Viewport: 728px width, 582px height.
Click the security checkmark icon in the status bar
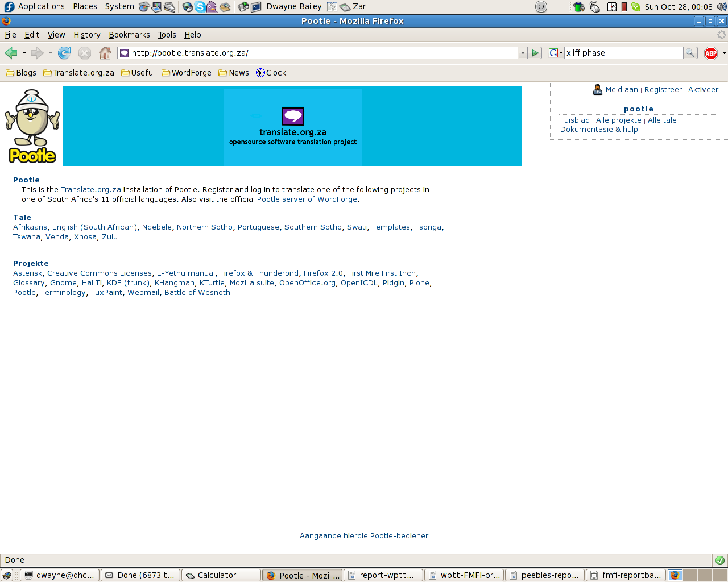coord(719,560)
